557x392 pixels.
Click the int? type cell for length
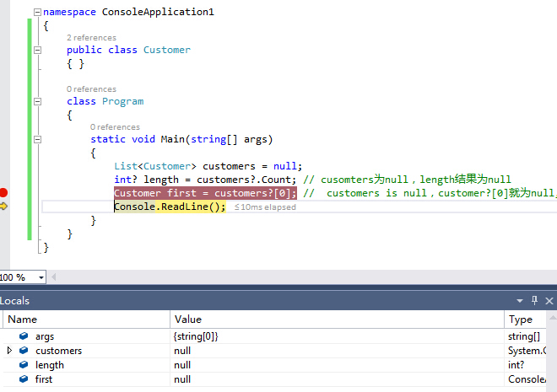coord(516,365)
